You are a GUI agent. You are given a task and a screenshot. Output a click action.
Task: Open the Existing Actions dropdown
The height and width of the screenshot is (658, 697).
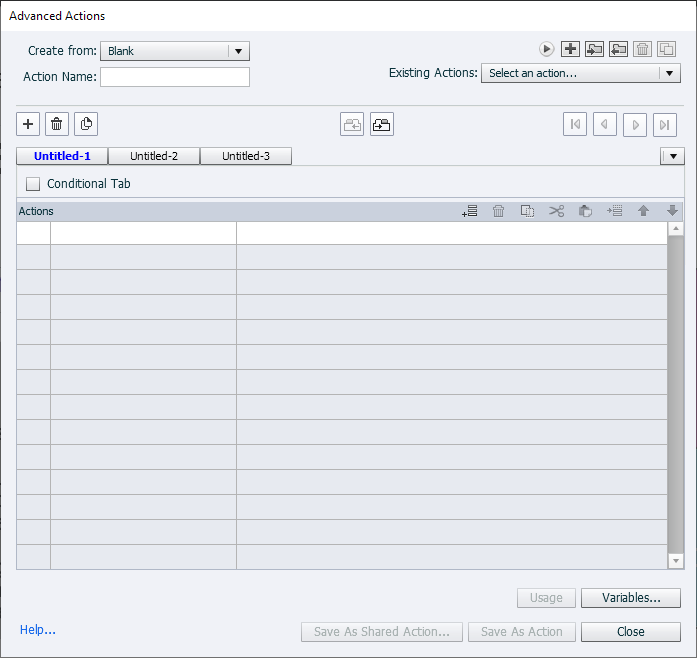pos(581,73)
